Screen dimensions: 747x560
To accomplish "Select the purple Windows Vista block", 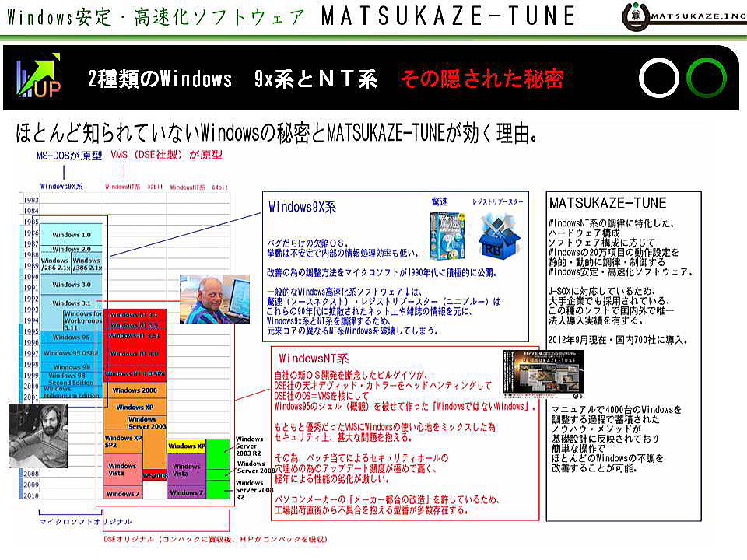I will point(186,470).
